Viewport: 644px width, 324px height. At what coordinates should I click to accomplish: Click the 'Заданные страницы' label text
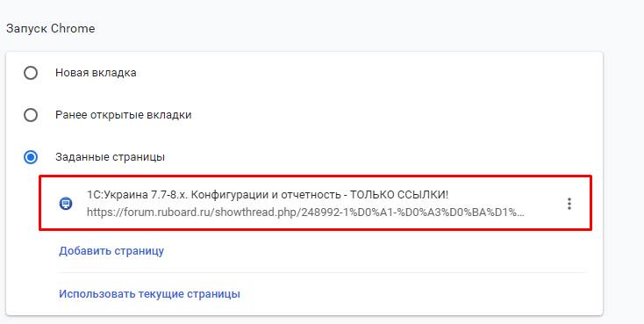coord(110,157)
